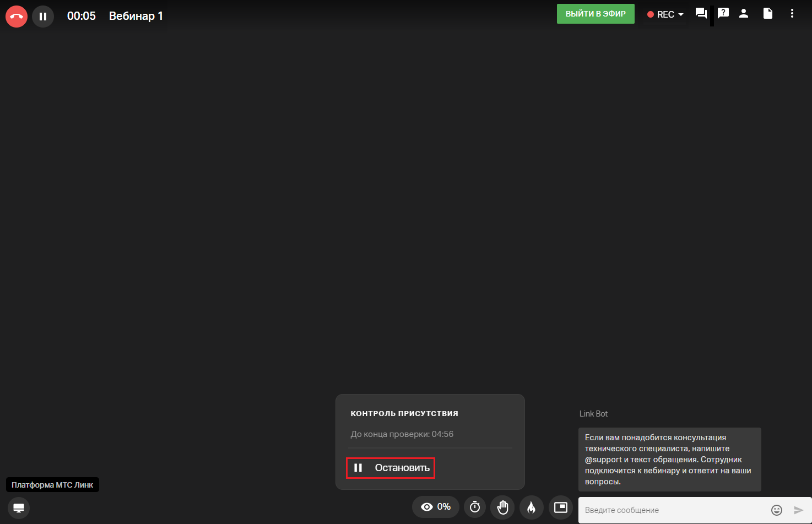
Task: Click the КОНТРОЛЬ ПРИСУТСТВИЯ heading
Action: (404, 413)
